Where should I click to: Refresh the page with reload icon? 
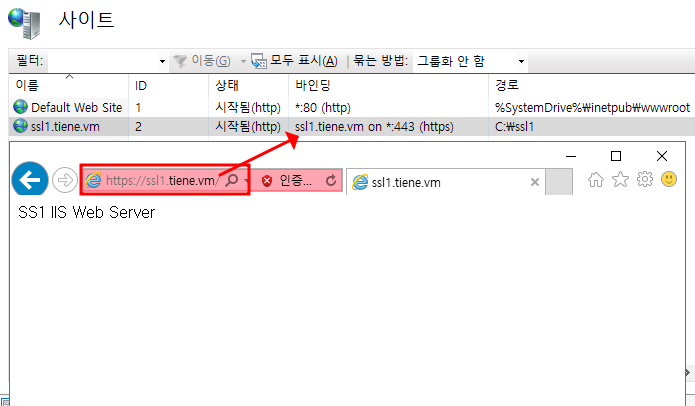coord(331,180)
